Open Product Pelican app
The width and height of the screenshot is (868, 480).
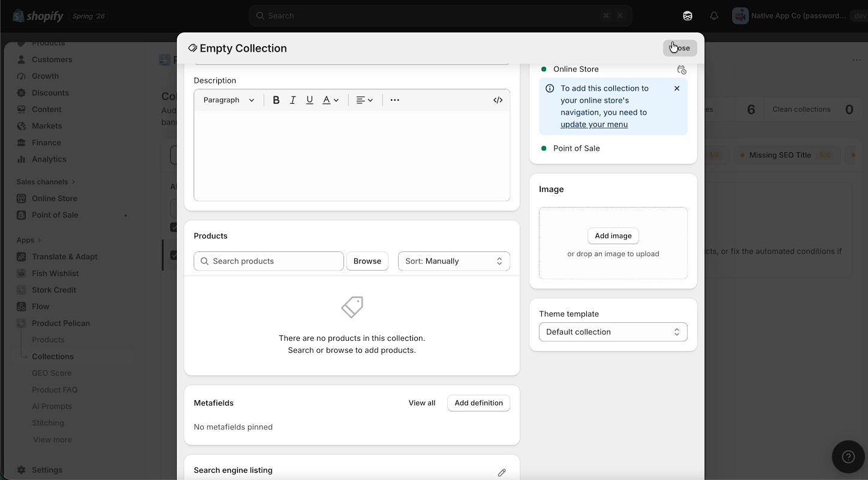[x=61, y=323]
